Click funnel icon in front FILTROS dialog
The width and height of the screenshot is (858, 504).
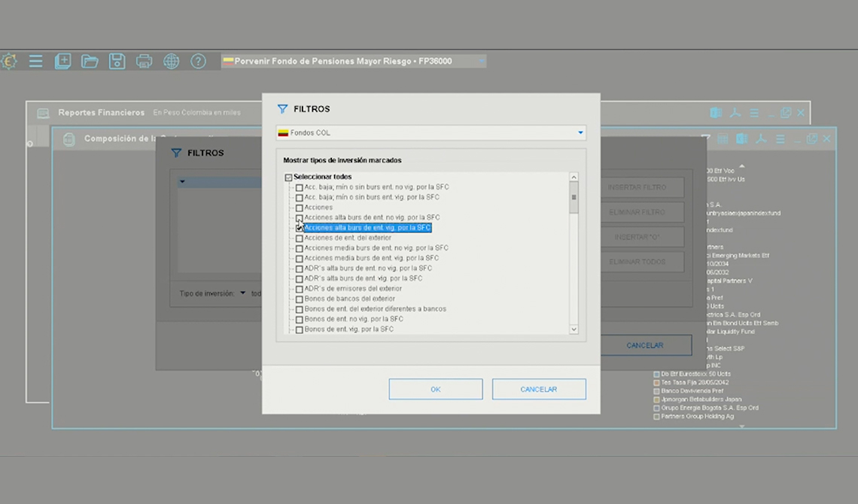[x=282, y=109]
